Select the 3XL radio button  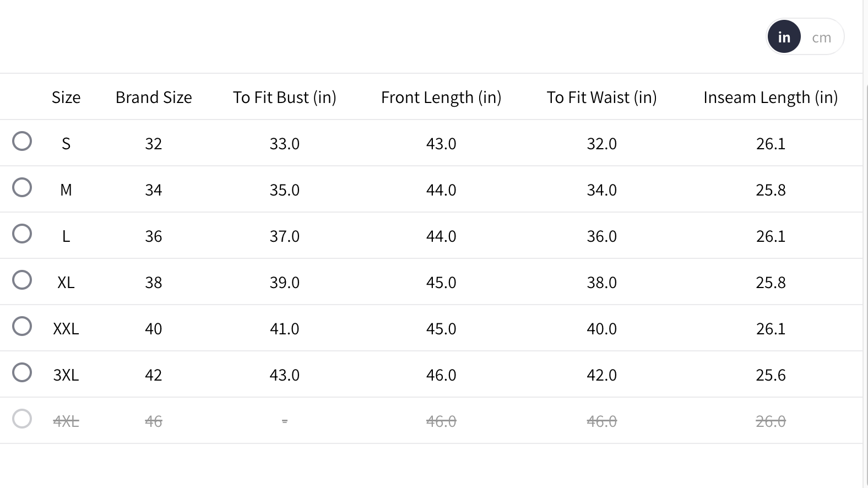(x=22, y=372)
